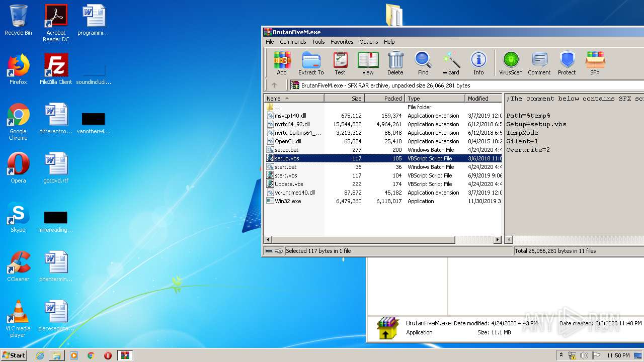The height and width of the screenshot is (362, 644).
Task: Select setup.bat in the archive
Action: (x=383, y=150)
